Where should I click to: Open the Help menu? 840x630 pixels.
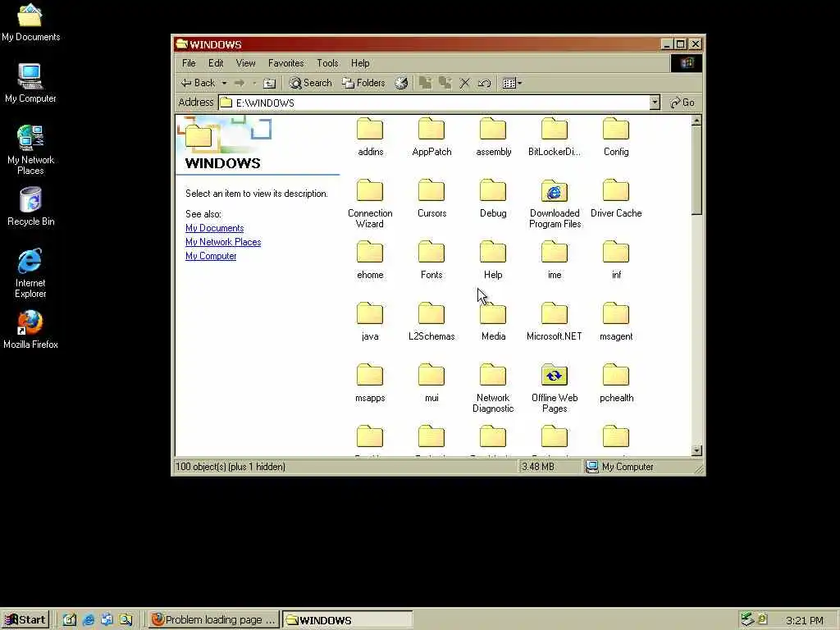(360, 63)
